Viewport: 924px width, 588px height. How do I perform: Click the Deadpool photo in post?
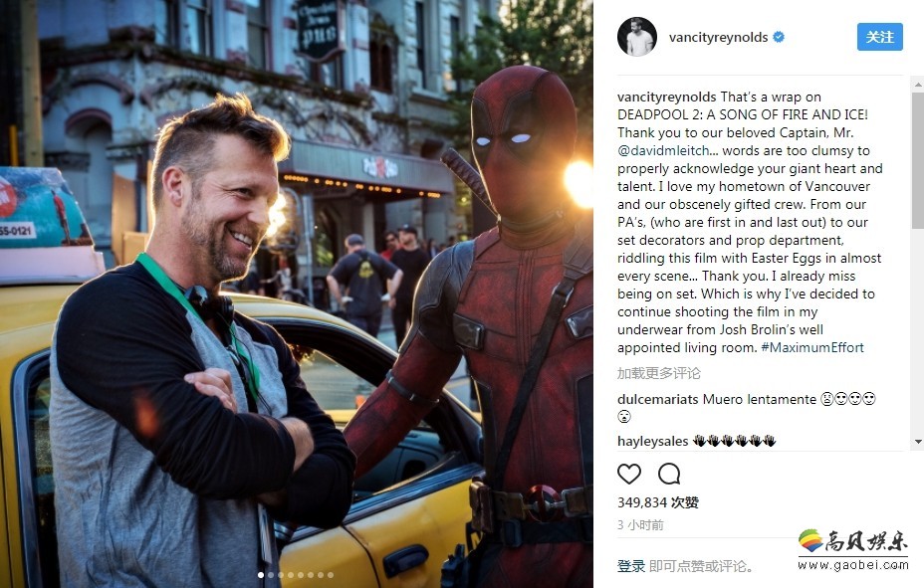pos(297,294)
